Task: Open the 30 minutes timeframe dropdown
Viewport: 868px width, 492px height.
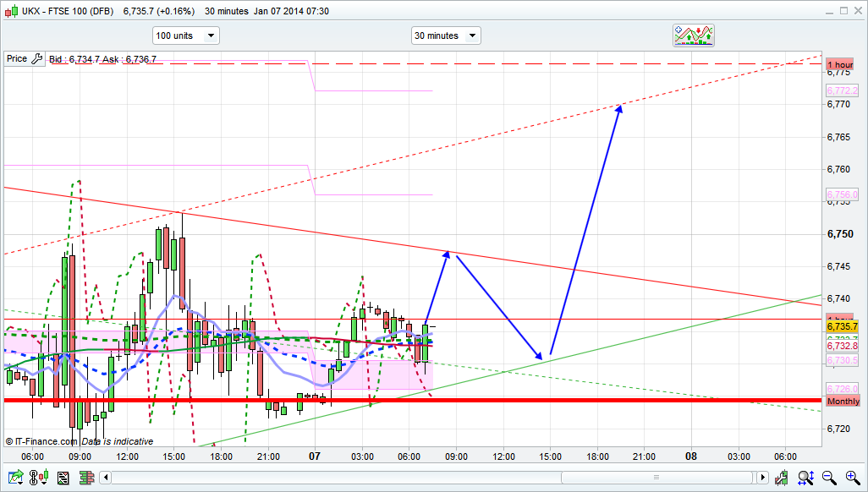Action: pyautogui.click(x=445, y=36)
